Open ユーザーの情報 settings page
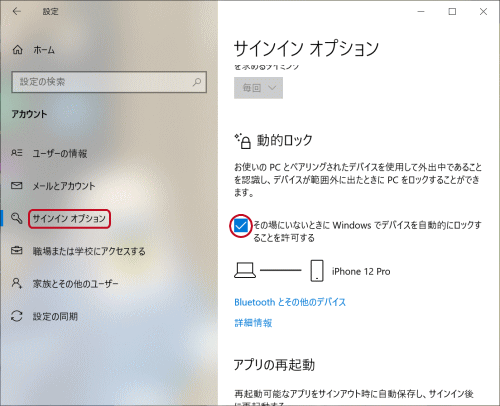The image size is (500, 406). click(x=60, y=153)
